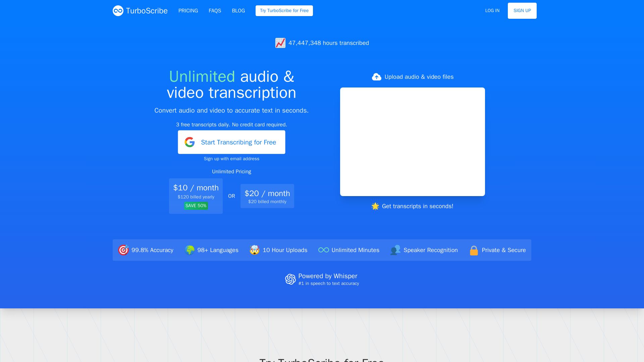Select the $20 / month monthly plan
The width and height of the screenshot is (644, 362).
(267, 196)
